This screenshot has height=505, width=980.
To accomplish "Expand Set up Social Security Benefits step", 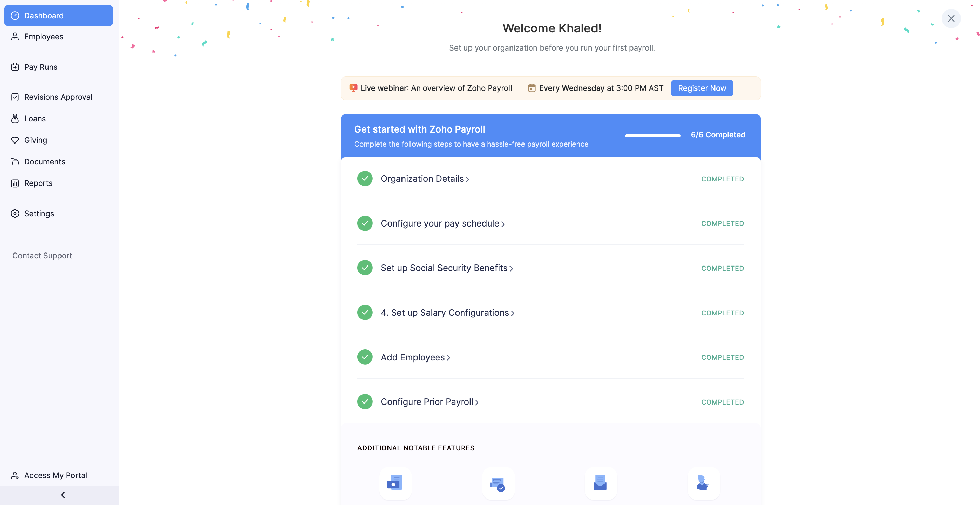I will [x=447, y=268].
